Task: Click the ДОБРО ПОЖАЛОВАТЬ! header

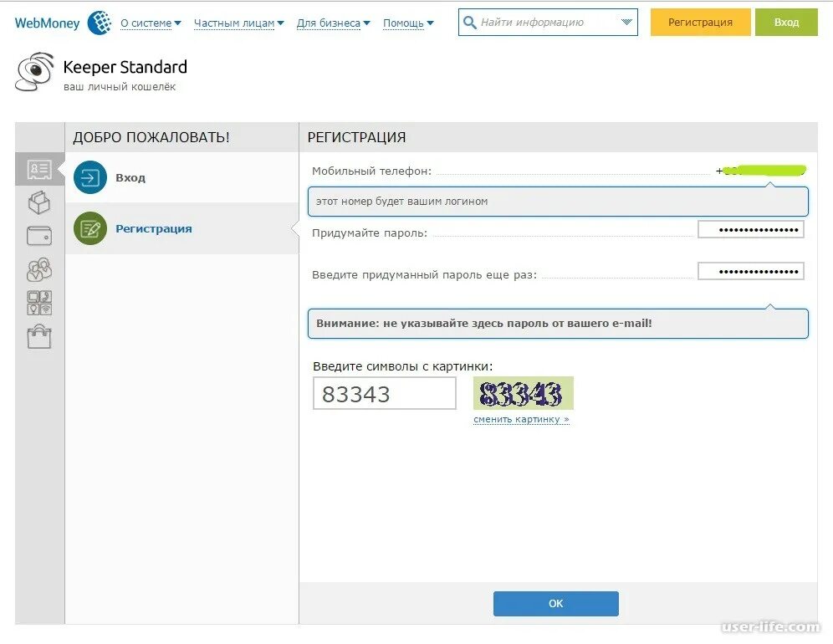Action: click(x=151, y=137)
